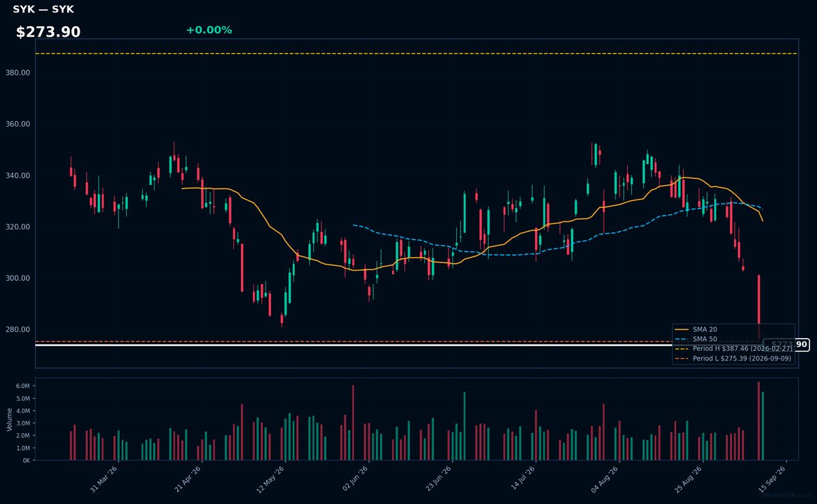Click the 31 Mar '26 date label

point(103,479)
